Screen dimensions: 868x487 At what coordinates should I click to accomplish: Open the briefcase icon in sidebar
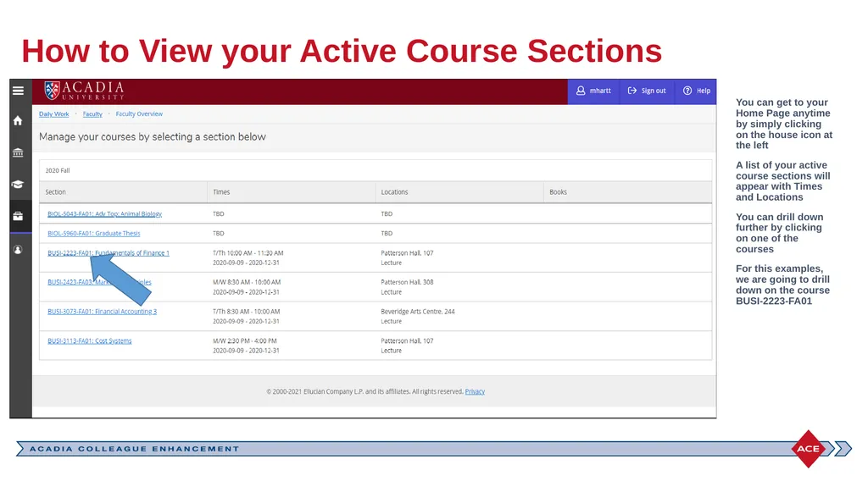[x=18, y=216]
